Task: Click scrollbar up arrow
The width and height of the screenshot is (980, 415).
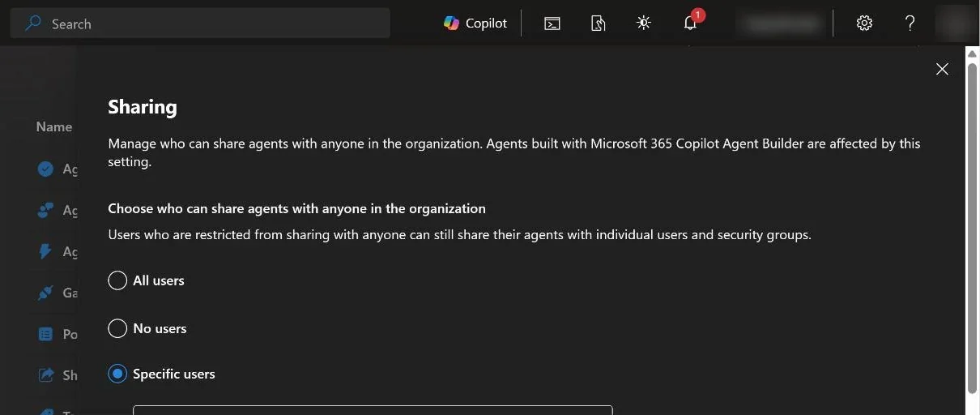Action: pos(972,53)
